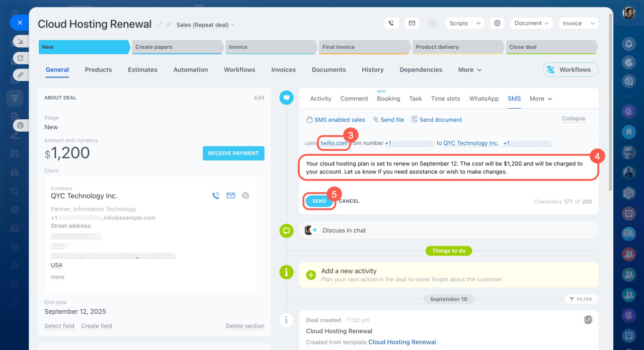
Task: Expand the address with more link
Action: pos(57,277)
